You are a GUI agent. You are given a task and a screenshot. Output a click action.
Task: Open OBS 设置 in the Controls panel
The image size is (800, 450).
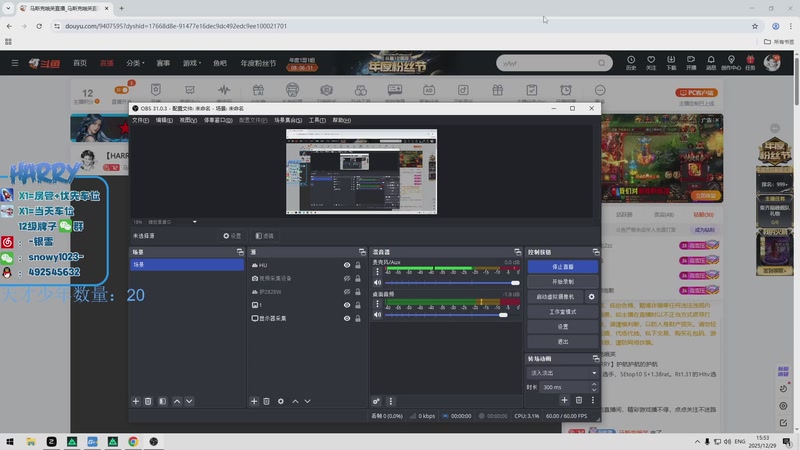pos(563,327)
